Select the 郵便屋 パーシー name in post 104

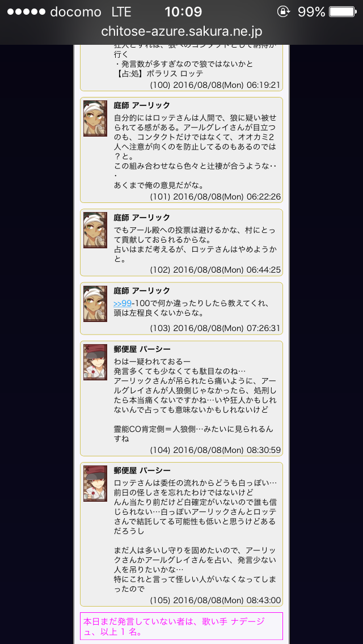pos(142,349)
